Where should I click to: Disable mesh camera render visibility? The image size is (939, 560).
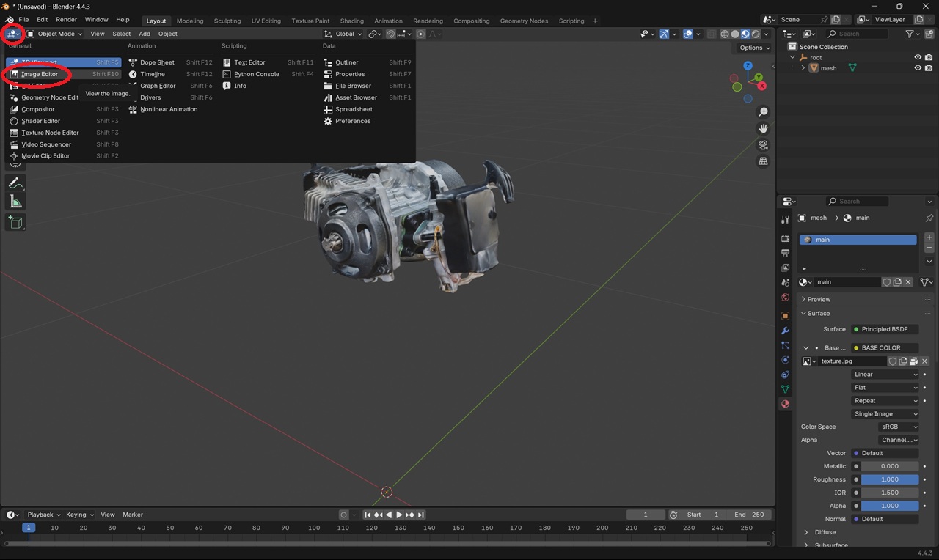click(929, 68)
